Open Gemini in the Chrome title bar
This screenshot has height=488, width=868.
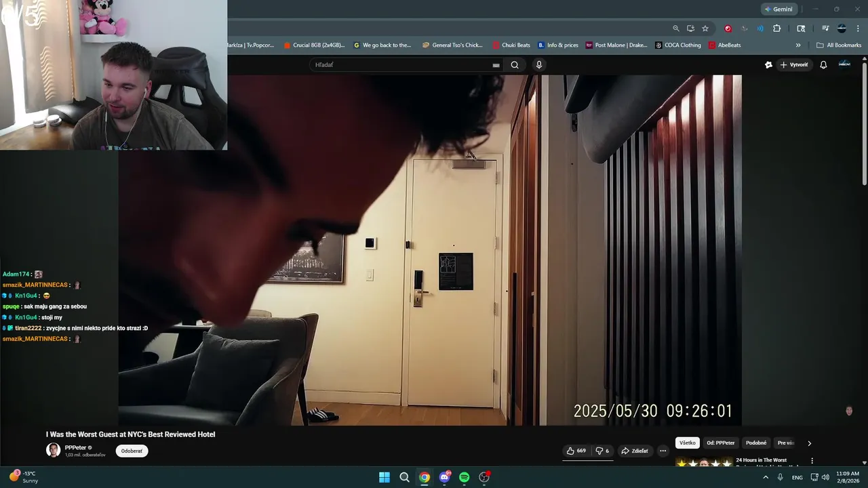coord(778,9)
